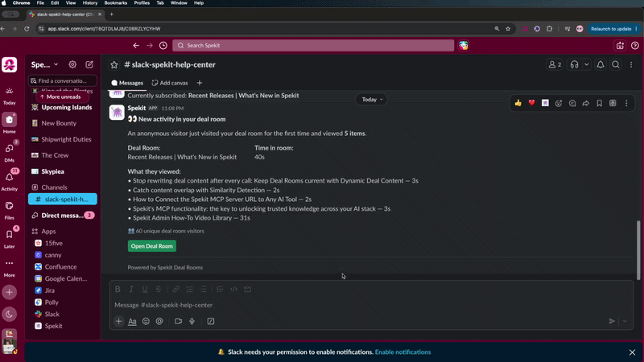The width and height of the screenshot is (644, 362).
Task: Start a huddle with the headphones icon
Action: (x=574, y=65)
